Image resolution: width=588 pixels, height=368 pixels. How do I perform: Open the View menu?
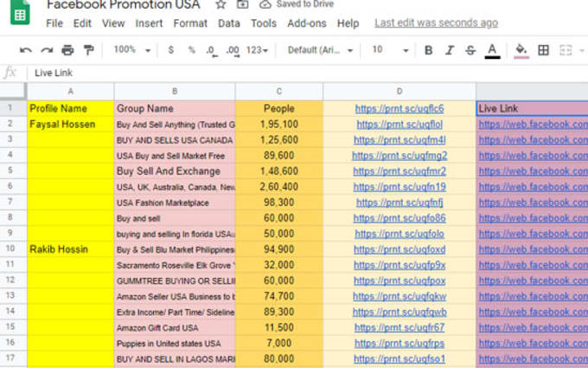(x=113, y=23)
